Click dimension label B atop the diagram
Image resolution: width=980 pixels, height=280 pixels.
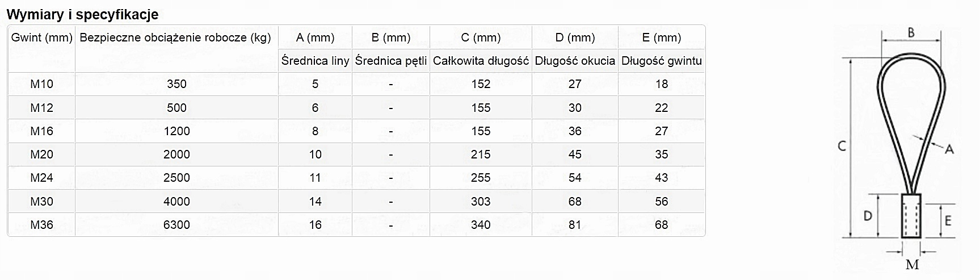[911, 33]
